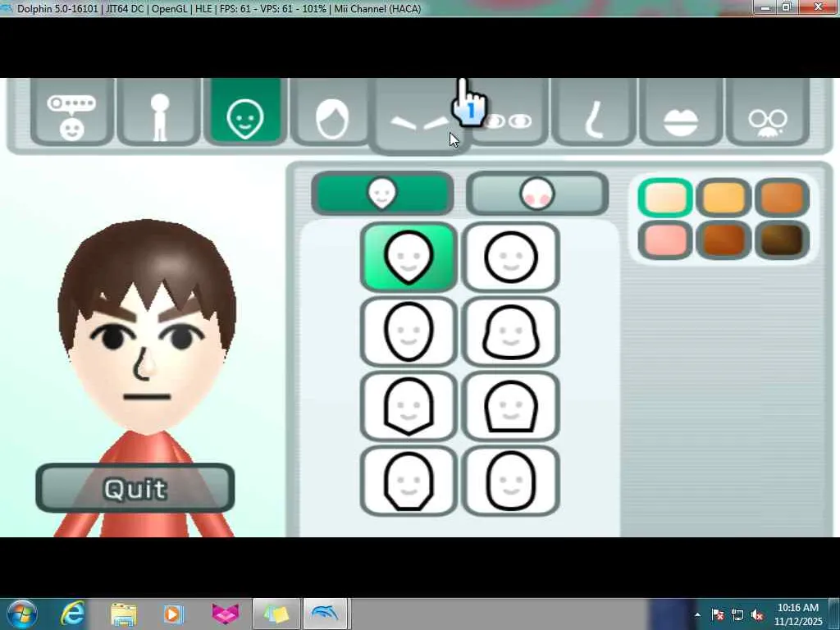Open the nose selection tab
The height and width of the screenshot is (630, 840).
594,112
